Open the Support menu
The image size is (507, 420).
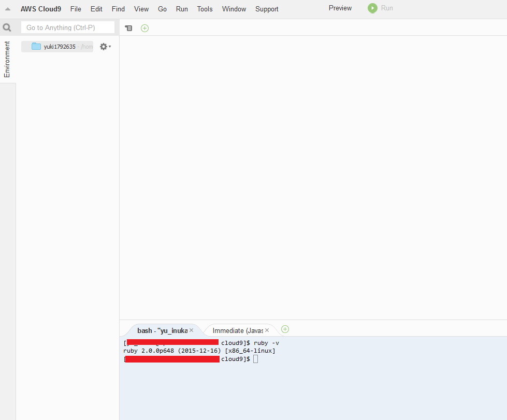[267, 9]
